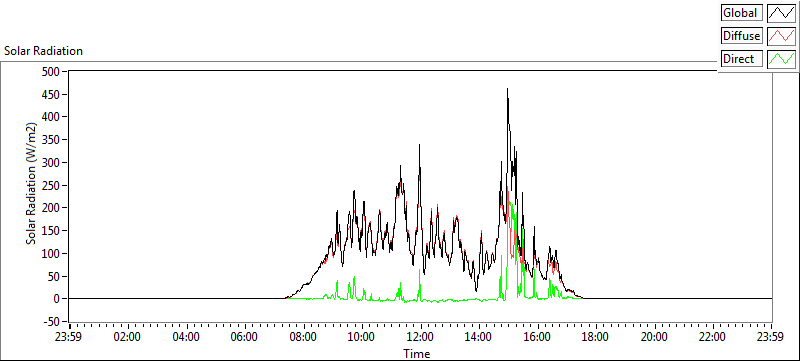Click the 10:00 time axis tick label

pos(362,337)
